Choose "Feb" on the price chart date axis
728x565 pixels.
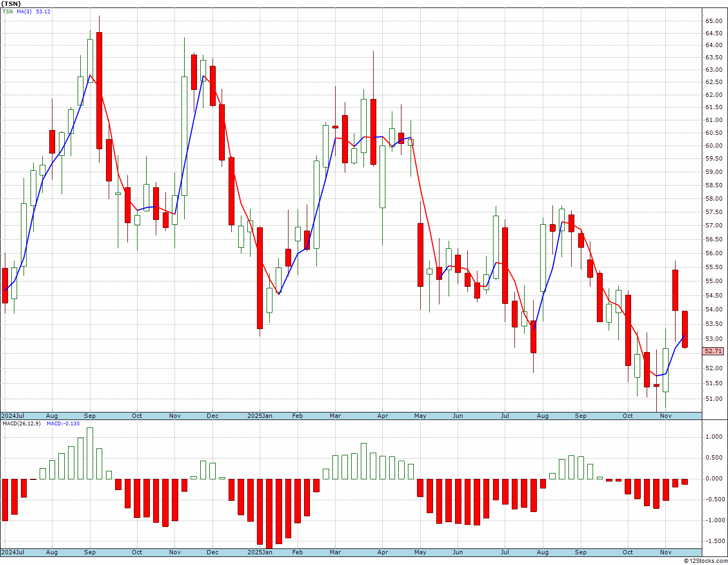click(x=297, y=416)
